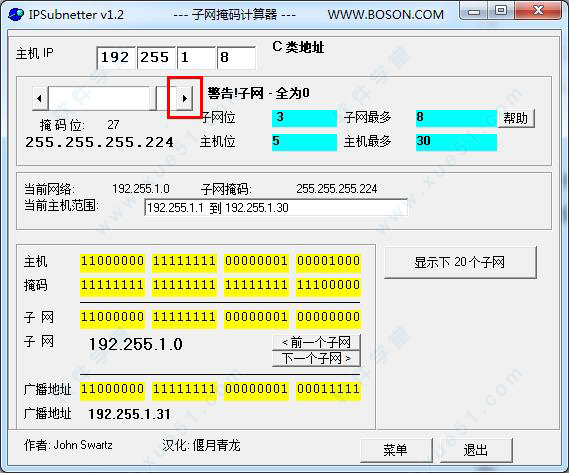Click the 子网掩码 value 255.255.255.224
Screen dimensions: 569x473
337,189
